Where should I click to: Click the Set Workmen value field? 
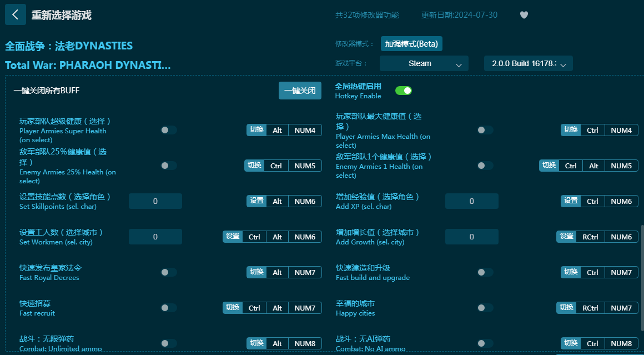155,237
